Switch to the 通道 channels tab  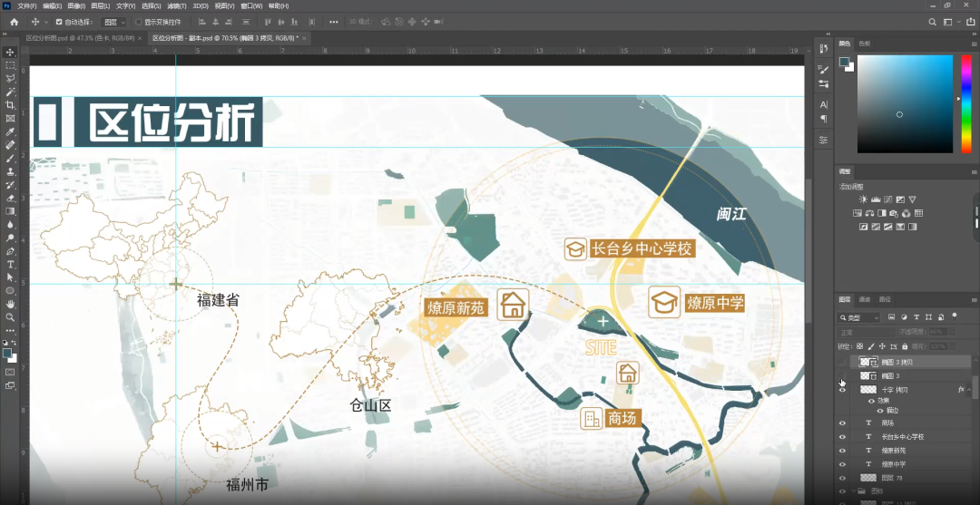pyautogui.click(x=865, y=299)
